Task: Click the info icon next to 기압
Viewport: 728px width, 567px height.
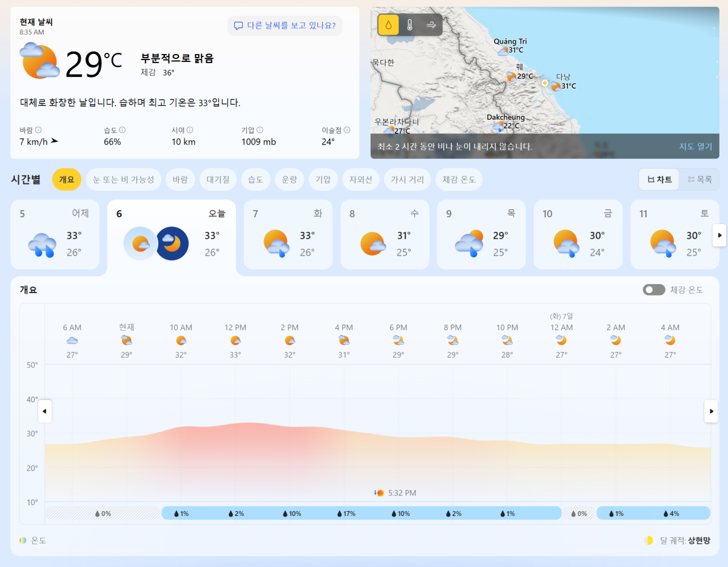Action: tap(260, 130)
